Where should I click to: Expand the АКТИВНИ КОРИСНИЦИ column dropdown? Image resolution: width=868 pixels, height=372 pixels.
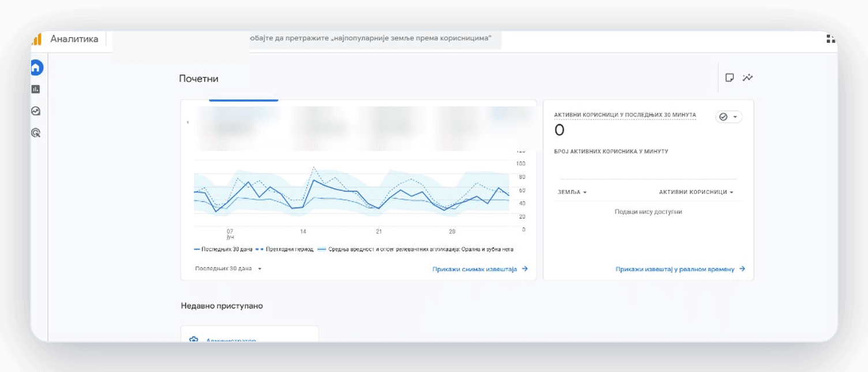click(696, 192)
